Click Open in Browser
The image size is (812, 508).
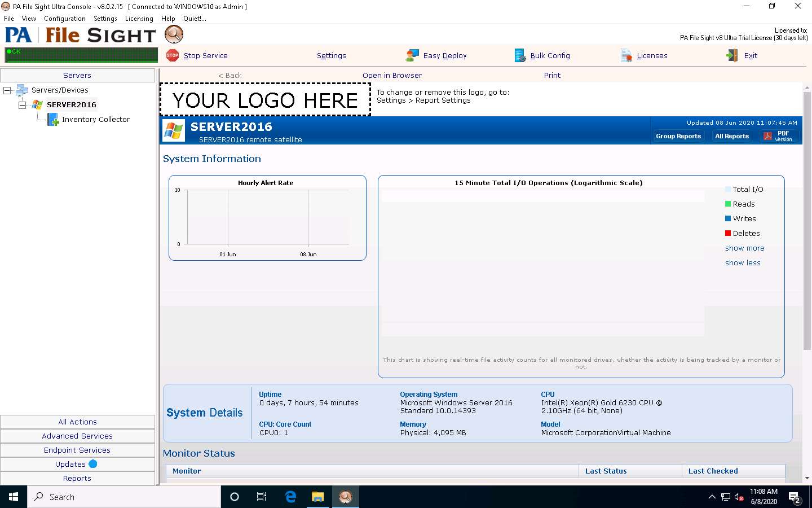coord(392,75)
